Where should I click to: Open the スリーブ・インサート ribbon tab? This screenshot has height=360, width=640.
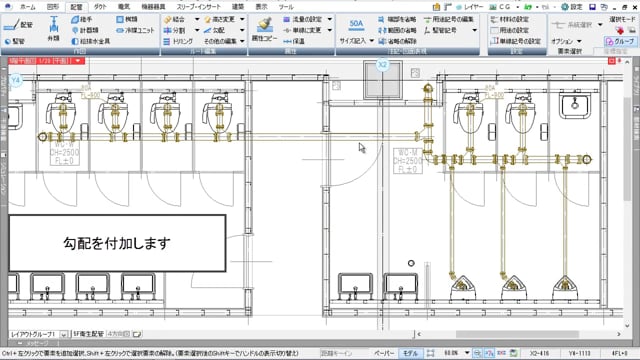(x=198, y=7)
